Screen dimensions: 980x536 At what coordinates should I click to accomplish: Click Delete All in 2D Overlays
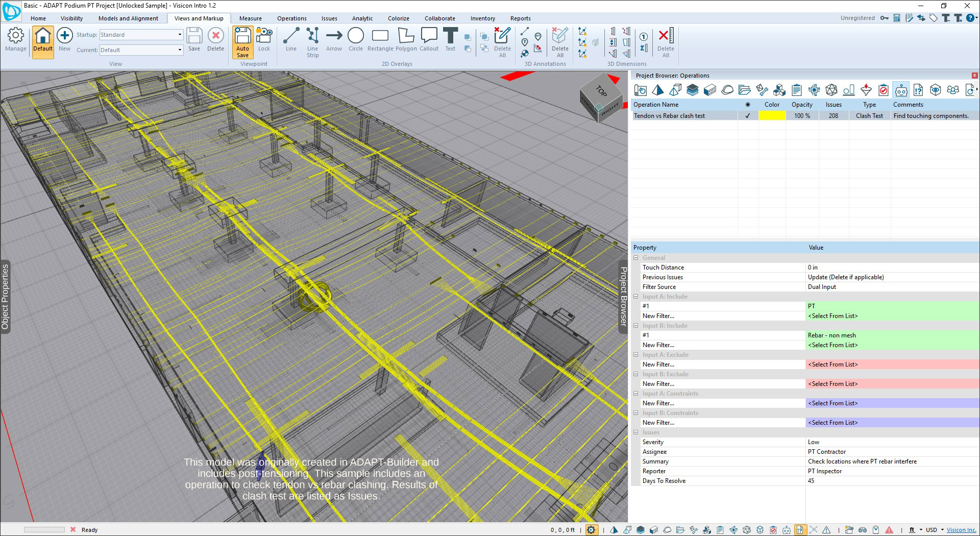502,42
